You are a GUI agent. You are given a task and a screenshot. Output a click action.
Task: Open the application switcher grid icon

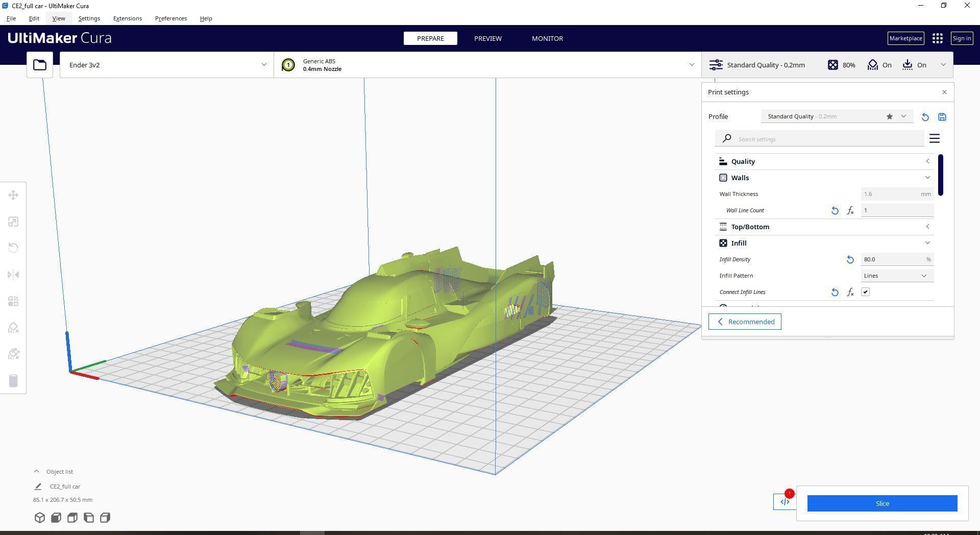pyautogui.click(x=937, y=38)
